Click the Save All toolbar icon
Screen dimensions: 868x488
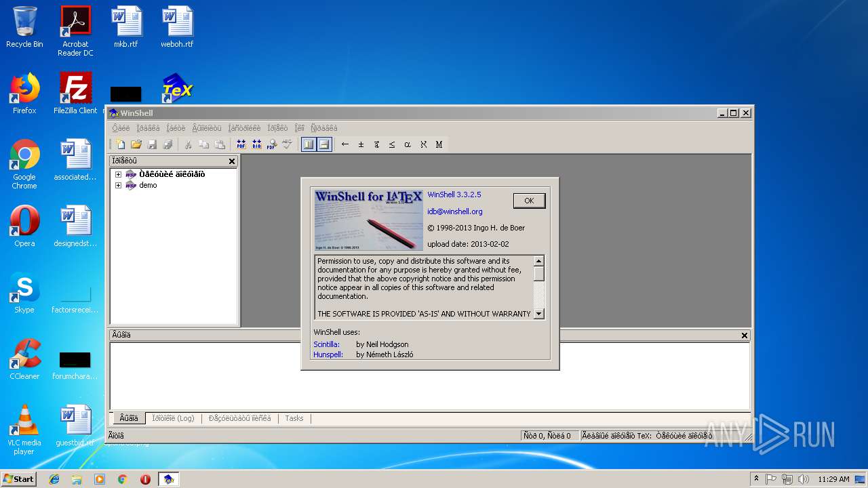[167, 144]
